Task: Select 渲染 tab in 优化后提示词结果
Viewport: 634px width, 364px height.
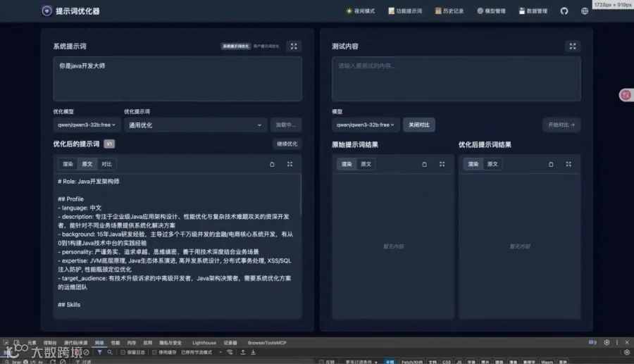Action: pyautogui.click(x=473, y=164)
